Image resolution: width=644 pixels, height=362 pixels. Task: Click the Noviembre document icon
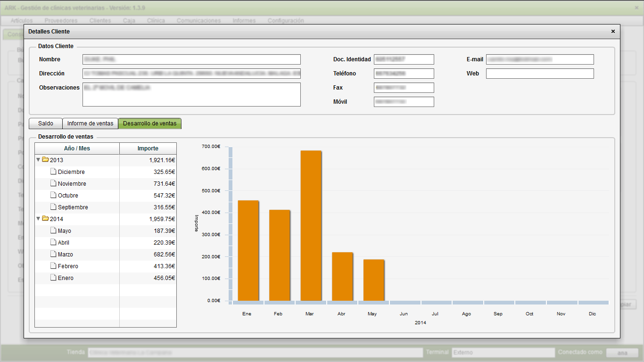pyautogui.click(x=53, y=183)
